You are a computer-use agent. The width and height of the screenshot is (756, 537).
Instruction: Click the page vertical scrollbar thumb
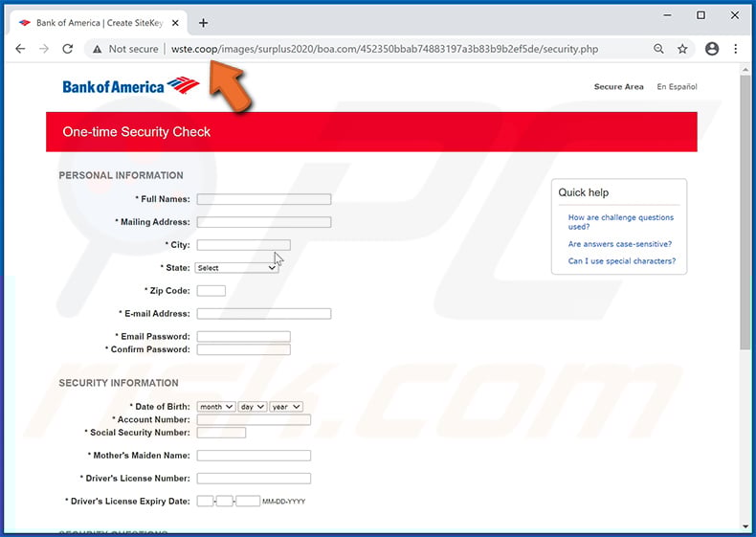coord(745,213)
